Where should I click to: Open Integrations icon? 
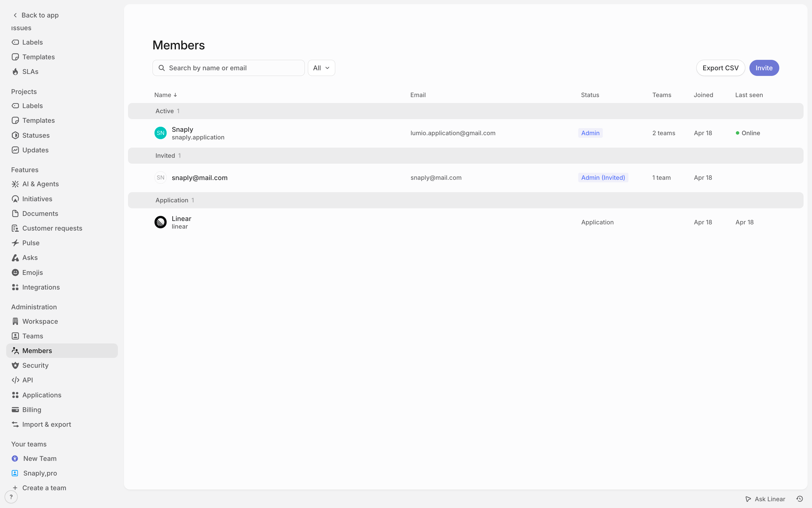coord(15,287)
